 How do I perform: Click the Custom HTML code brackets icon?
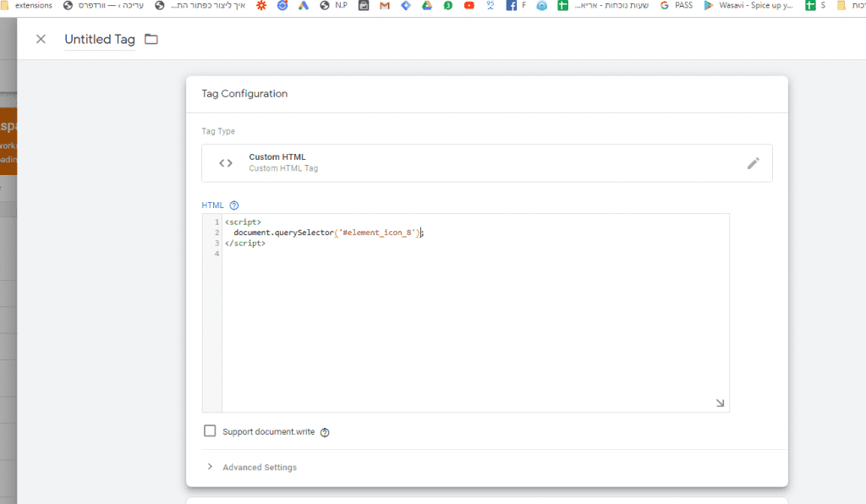coord(226,163)
